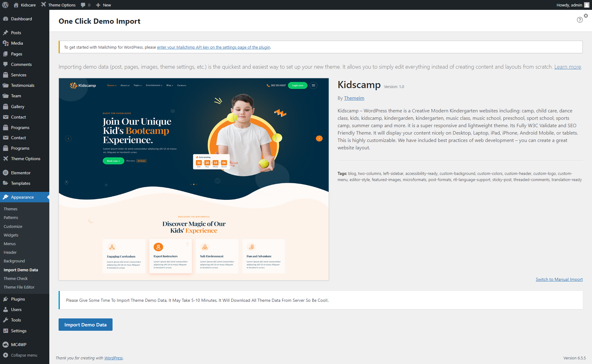Open Theme Options from the admin bar
Screen dimensions: 592x364
58,5
